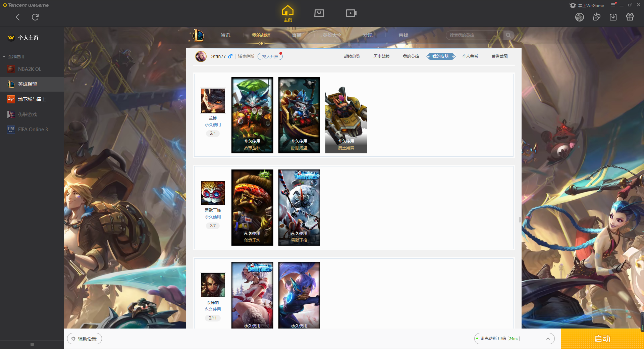The height and width of the screenshot is (349, 644).
Task: Switch to 我的皮肤 sub-tab
Action: click(x=441, y=56)
